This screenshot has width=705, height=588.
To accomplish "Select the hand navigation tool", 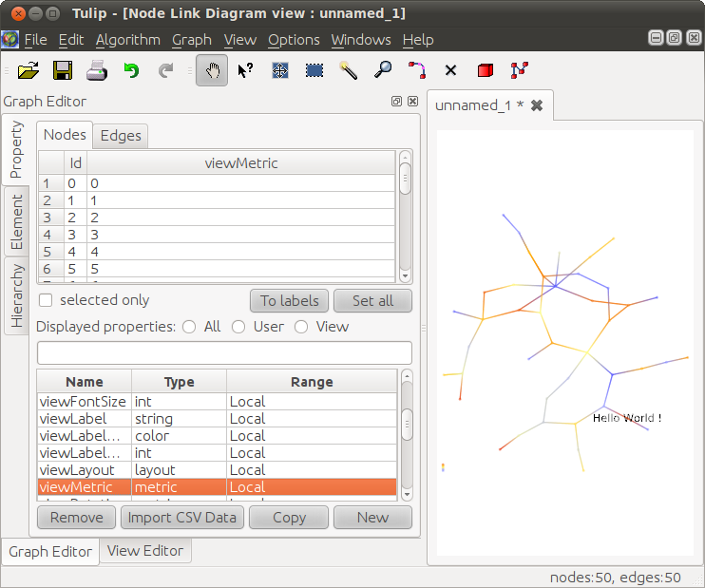I will (212, 70).
